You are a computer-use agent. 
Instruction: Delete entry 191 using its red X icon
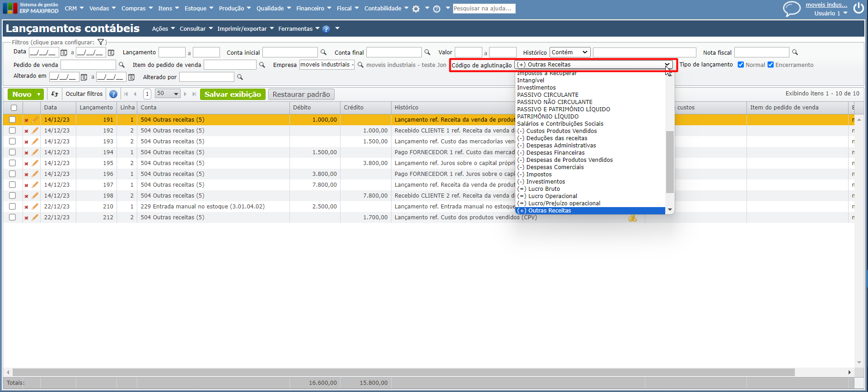[x=26, y=120]
